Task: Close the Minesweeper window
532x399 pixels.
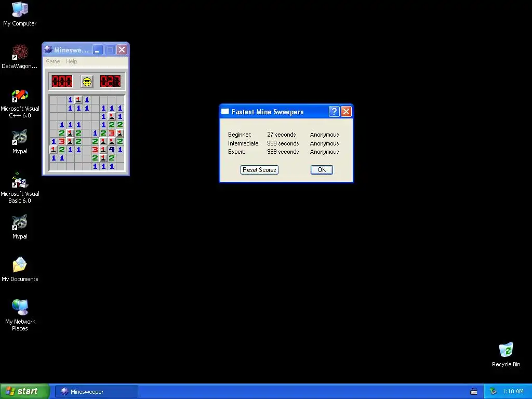Action: click(x=122, y=50)
